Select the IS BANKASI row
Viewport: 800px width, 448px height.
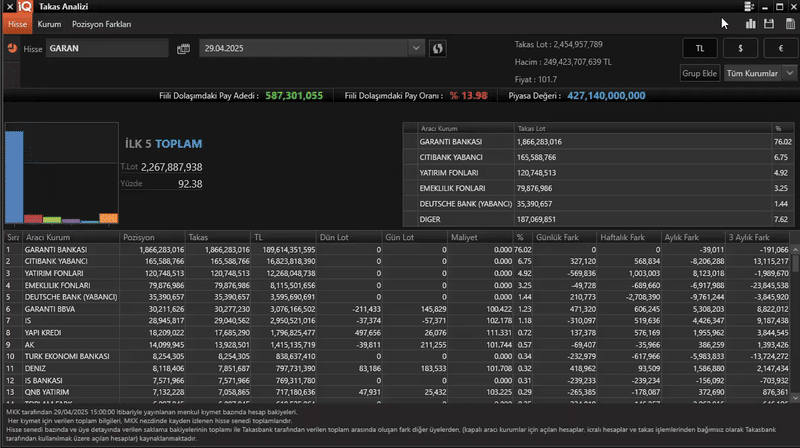tap(398, 380)
